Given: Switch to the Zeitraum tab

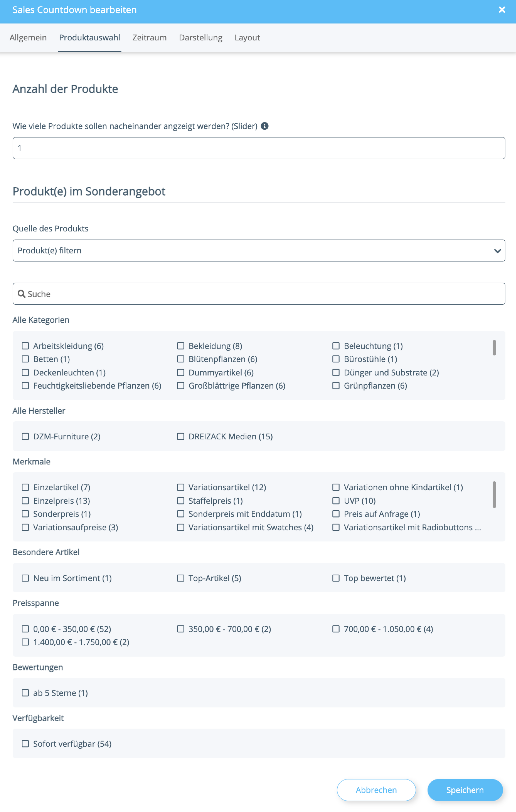Looking at the screenshot, I should (149, 37).
